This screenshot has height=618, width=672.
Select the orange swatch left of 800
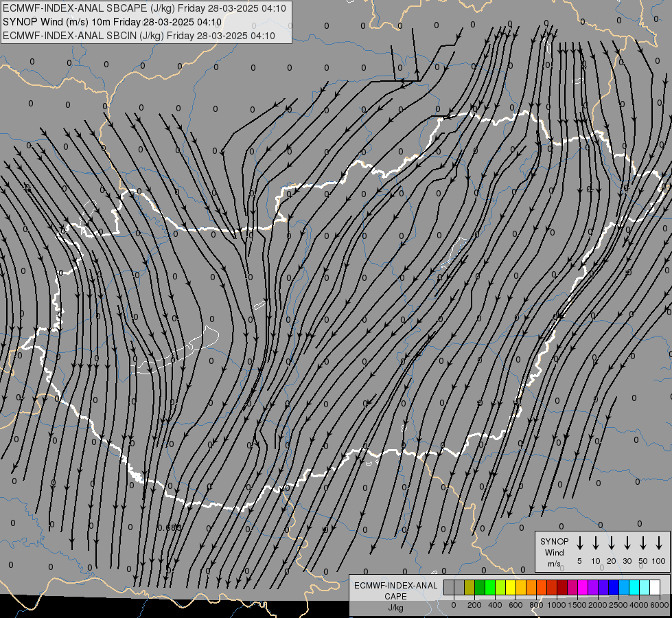point(531,587)
